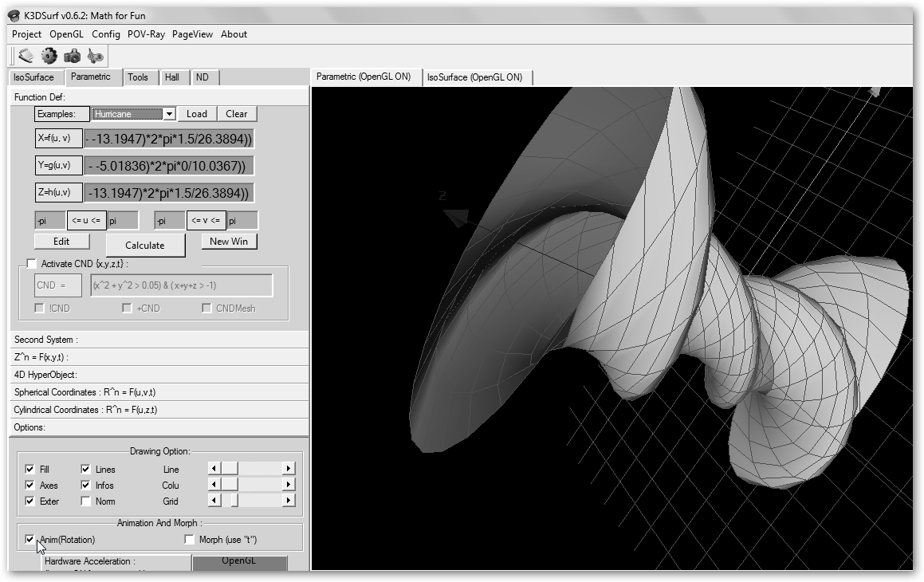Enable the Activate CND checkbox
Viewport: 924px width, 582px height.
(32, 264)
